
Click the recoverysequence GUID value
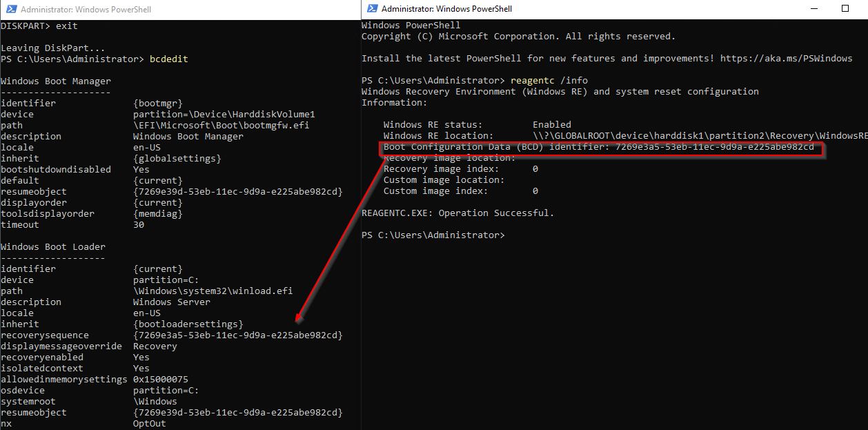pyautogui.click(x=238, y=335)
